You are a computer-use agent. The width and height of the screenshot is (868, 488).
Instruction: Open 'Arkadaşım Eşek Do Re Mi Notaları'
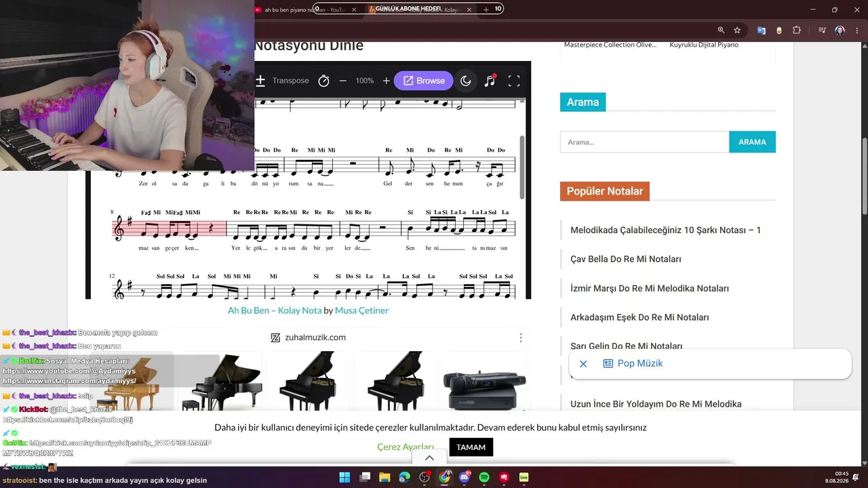click(639, 317)
